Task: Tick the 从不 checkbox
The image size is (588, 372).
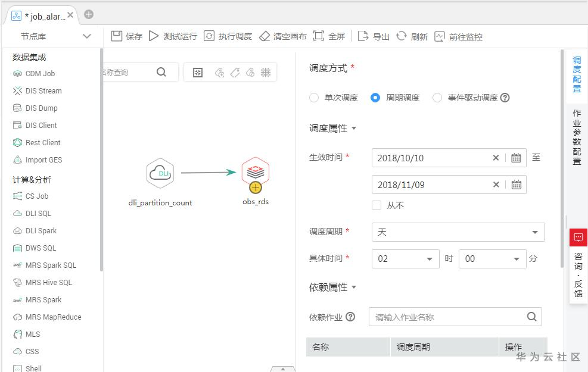Action: click(x=377, y=205)
